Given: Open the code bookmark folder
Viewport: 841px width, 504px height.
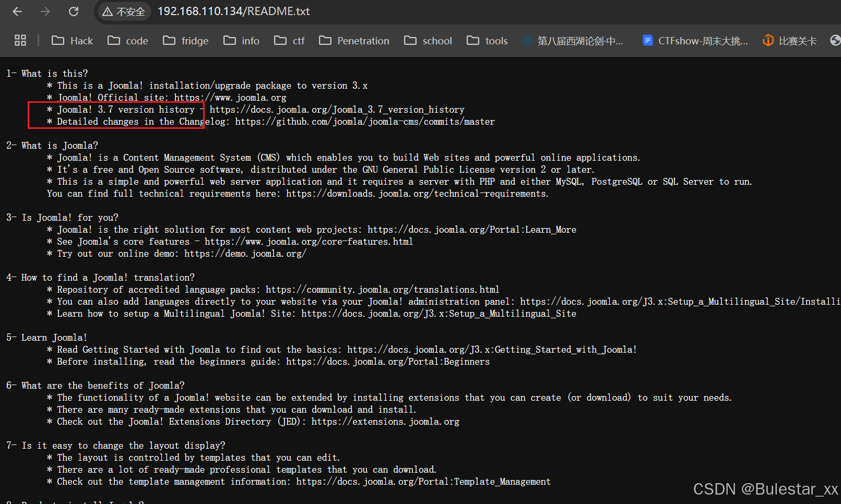Looking at the screenshot, I should tap(128, 41).
